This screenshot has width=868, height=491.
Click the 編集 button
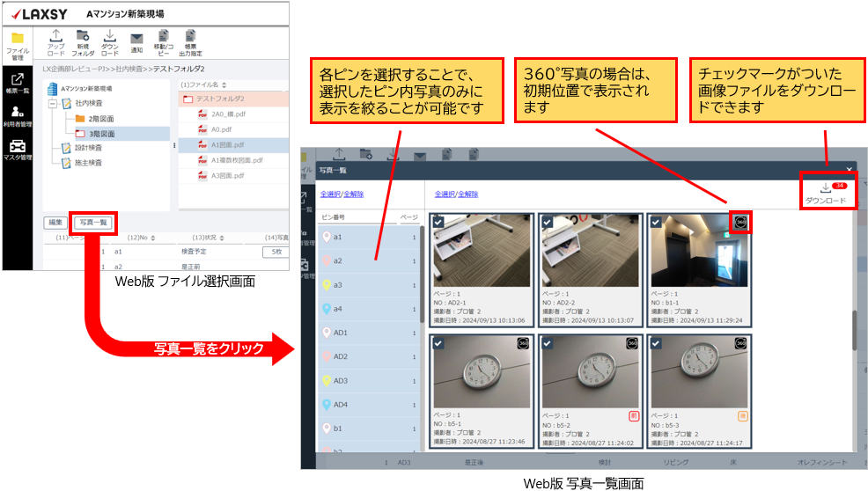click(x=55, y=223)
